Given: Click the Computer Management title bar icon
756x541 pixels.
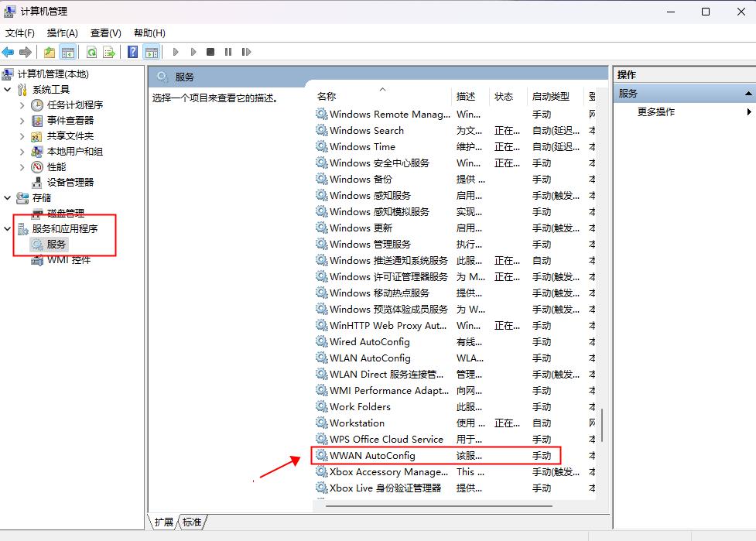Looking at the screenshot, I should coord(9,11).
